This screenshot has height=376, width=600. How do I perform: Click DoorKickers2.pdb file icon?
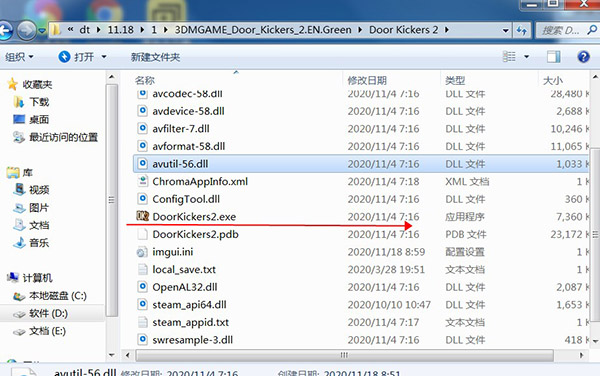[142, 234]
